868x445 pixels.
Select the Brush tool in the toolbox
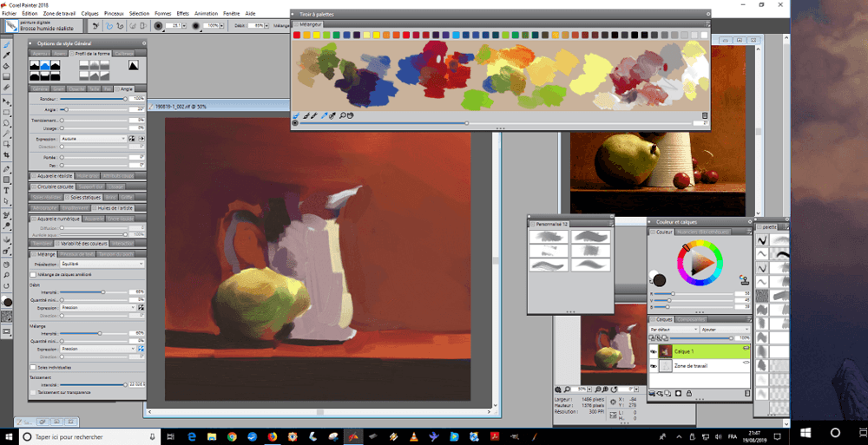(x=7, y=44)
